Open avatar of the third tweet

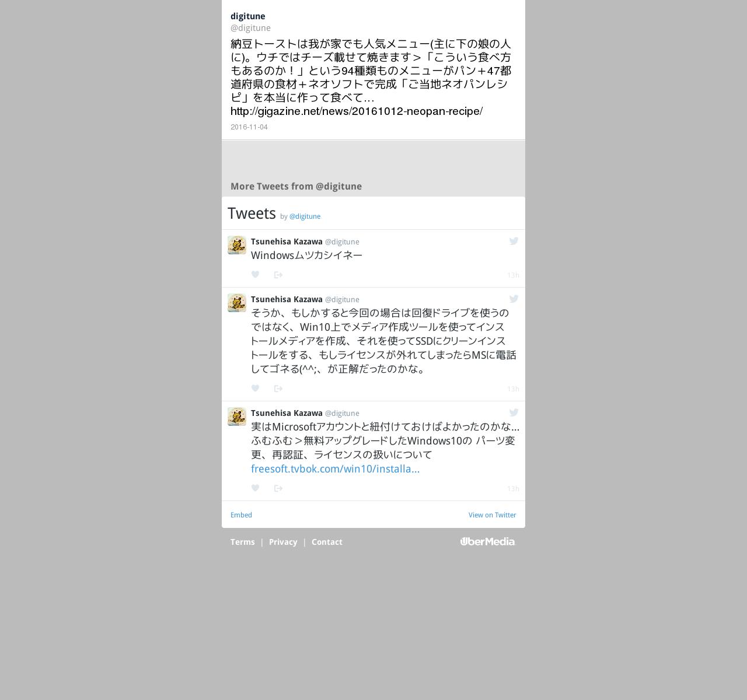click(x=237, y=416)
